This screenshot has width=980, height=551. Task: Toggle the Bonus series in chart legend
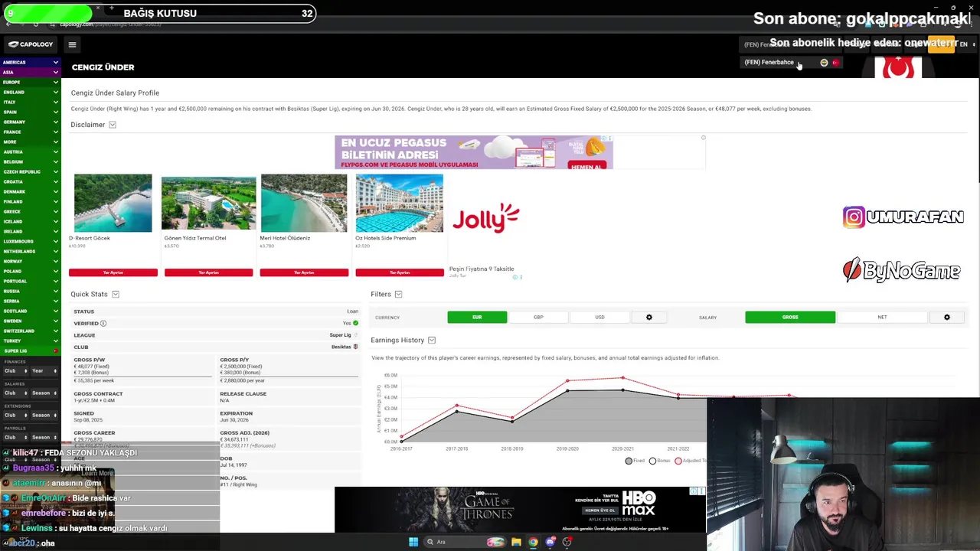point(659,461)
